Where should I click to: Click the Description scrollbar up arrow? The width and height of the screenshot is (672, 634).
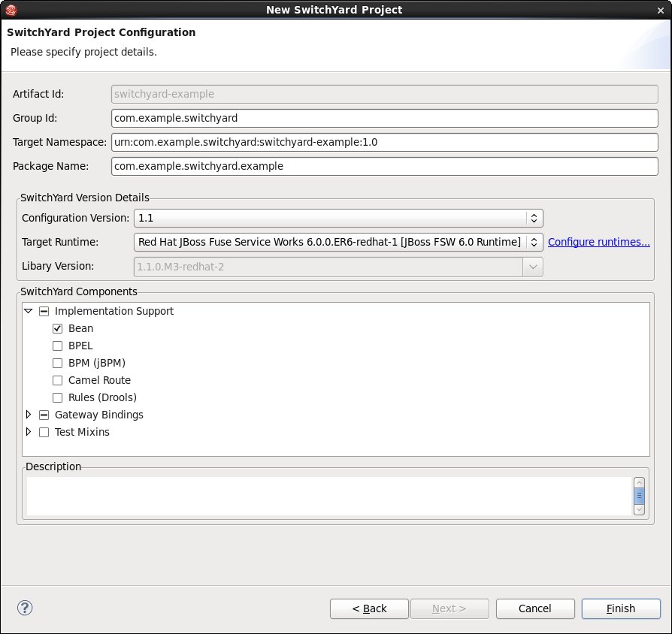(x=639, y=482)
